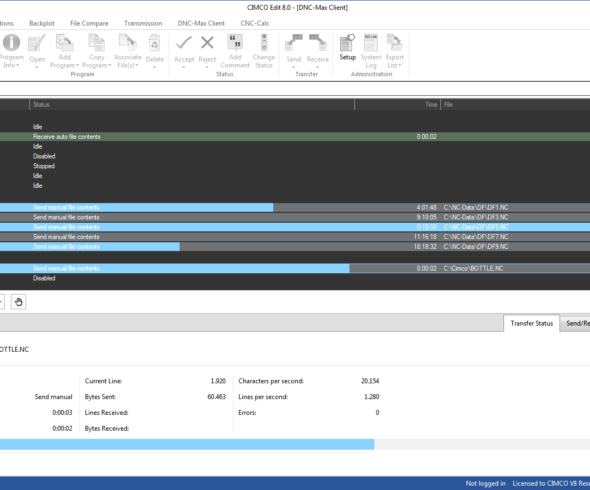Click the Licensed to CIMCO status text
Image resolution: width=590 pixels, height=490 pixels.
click(551, 484)
